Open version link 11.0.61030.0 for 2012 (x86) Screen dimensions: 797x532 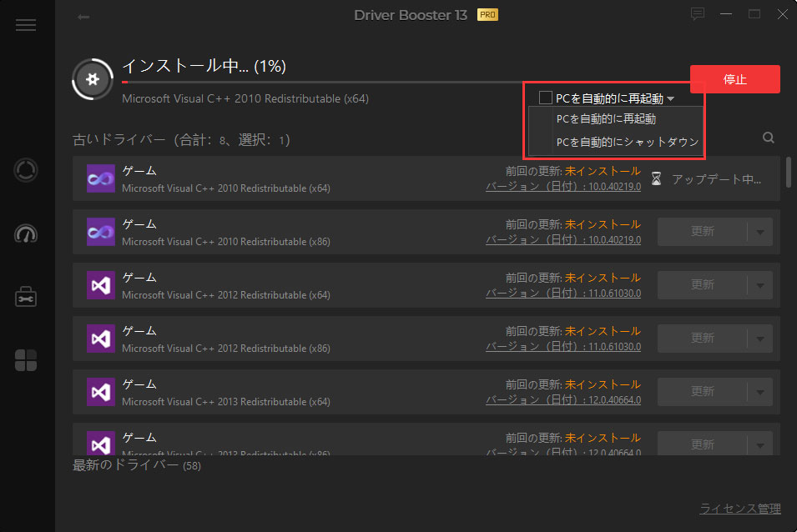click(x=563, y=346)
